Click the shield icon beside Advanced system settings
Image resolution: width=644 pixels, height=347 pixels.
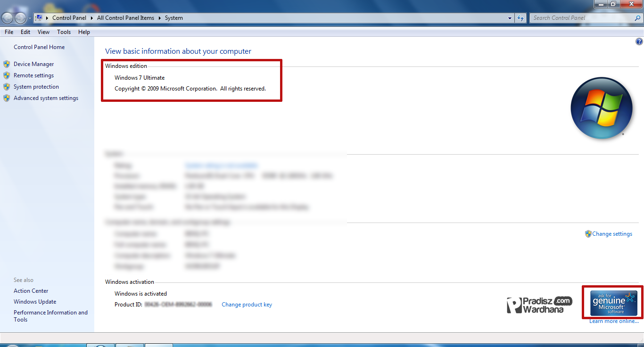(7, 98)
